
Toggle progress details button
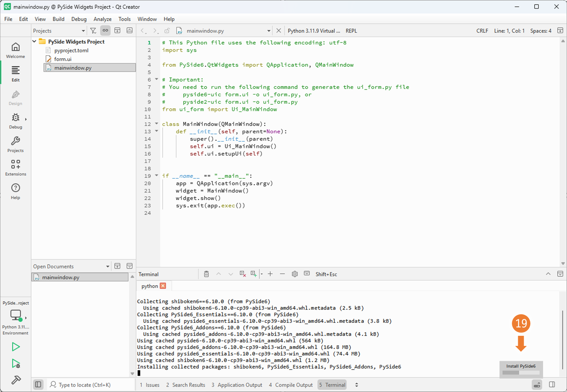[x=537, y=385]
